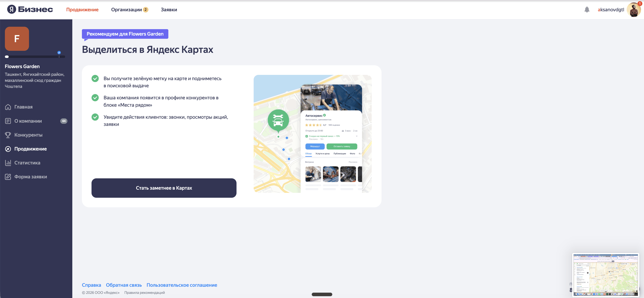The width and height of the screenshot is (644, 298).
Task: Open Заявки in the top navigation
Action: tap(169, 9)
